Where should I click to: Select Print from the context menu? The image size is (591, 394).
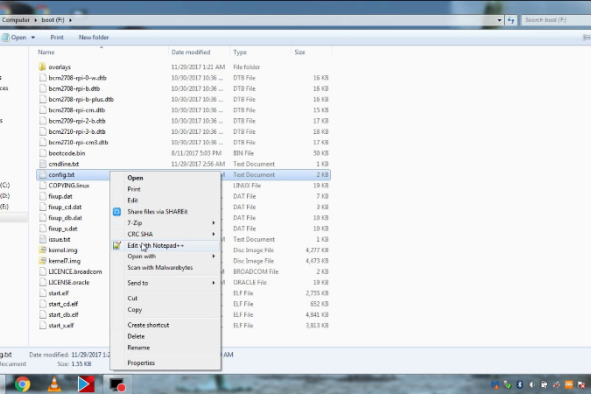[165, 189]
